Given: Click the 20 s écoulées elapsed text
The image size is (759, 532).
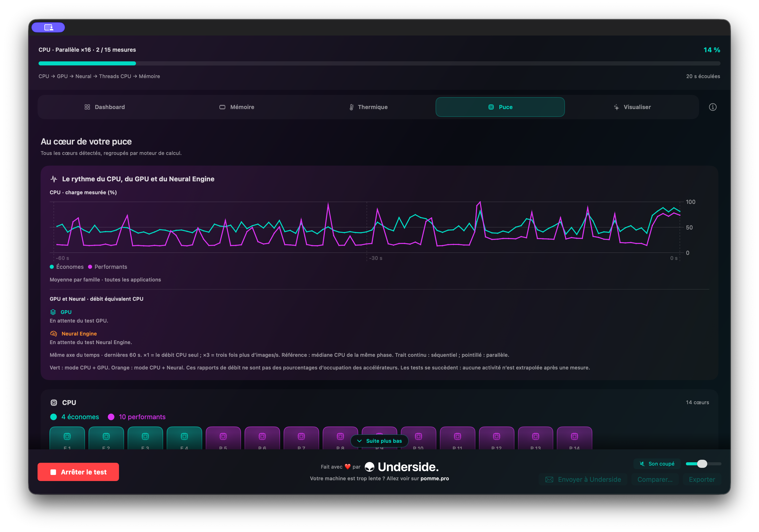Looking at the screenshot, I should (x=703, y=76).
